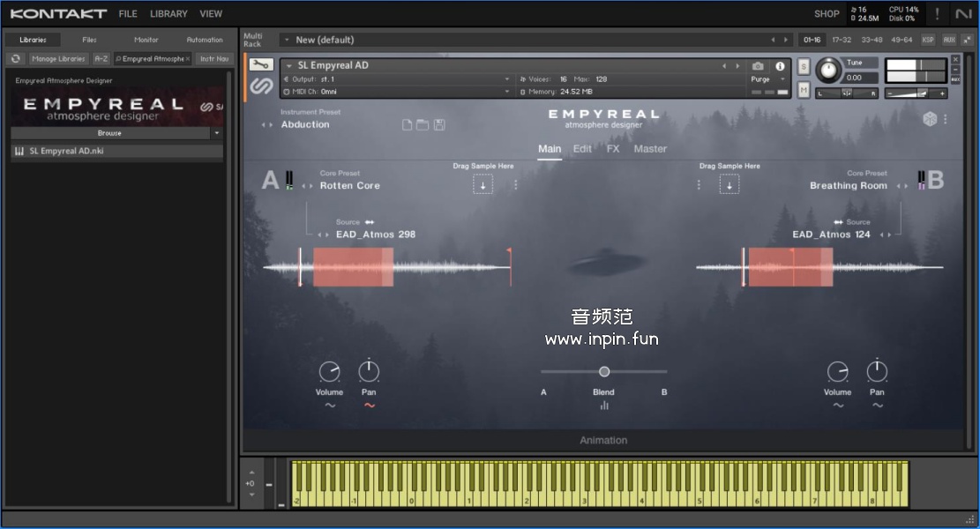
Task: Click the layer A drag sample drop box
Action: tap(483, 184)
